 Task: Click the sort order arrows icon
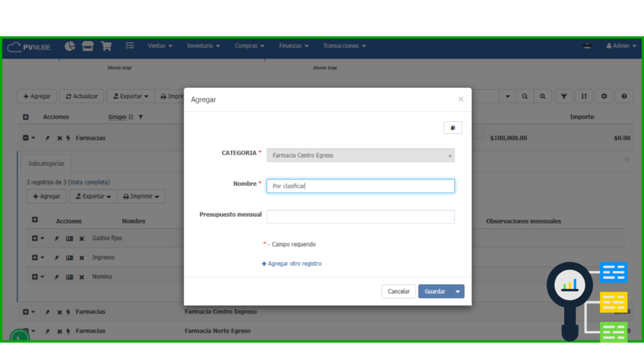(584, 96)
